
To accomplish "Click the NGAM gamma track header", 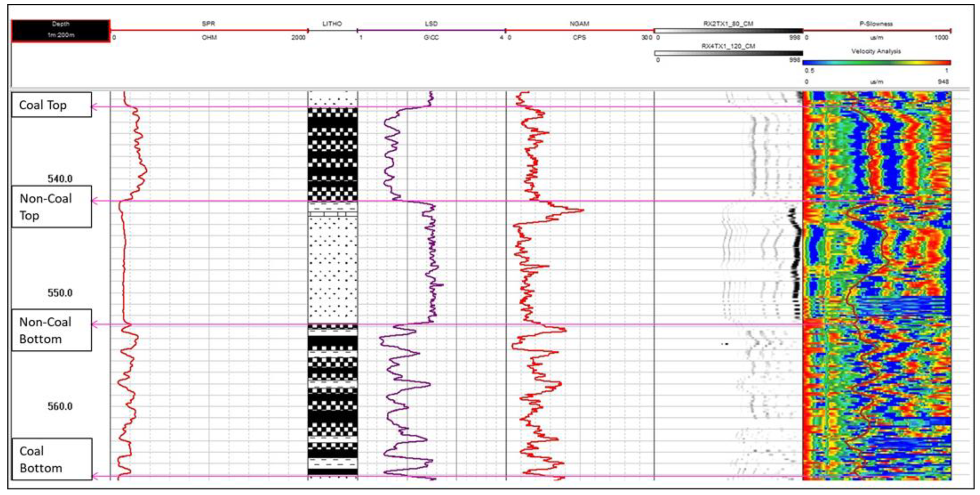I will pyautogui.click(x=579, y=24).
